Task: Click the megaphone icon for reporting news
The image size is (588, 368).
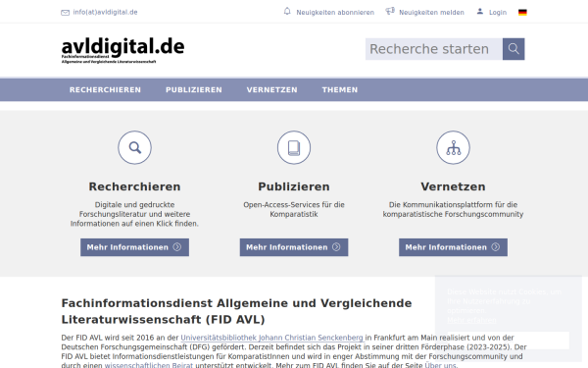Action: 390,11
